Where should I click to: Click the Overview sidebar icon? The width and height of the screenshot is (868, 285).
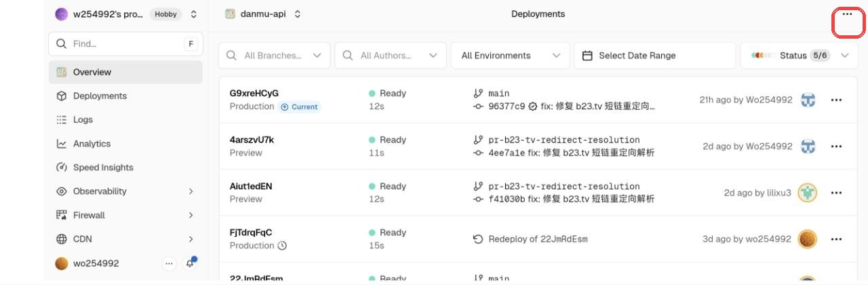point(62,72)
